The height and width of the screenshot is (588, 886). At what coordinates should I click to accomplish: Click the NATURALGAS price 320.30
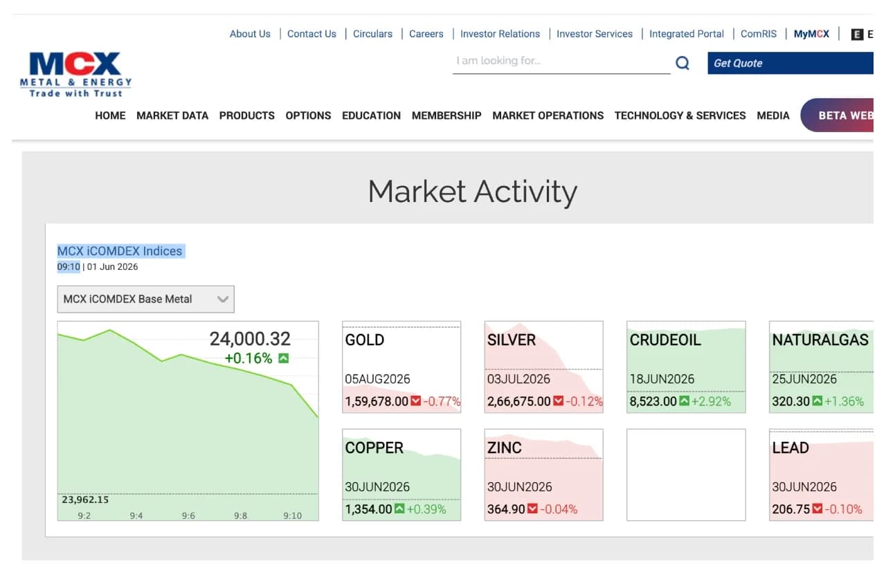791,401
